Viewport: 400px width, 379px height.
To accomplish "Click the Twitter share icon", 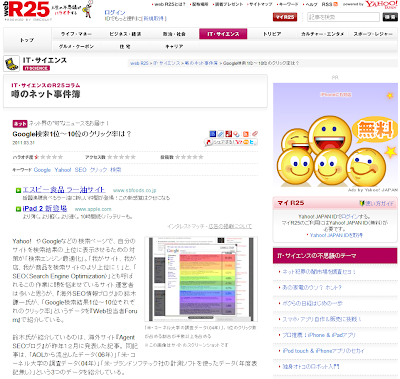I will pyautogui.click(x=251, y=142).
